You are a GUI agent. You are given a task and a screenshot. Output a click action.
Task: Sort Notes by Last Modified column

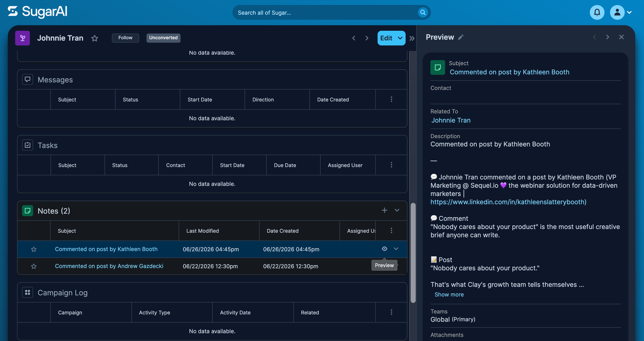pyautogui.click(x=202, y=231)
